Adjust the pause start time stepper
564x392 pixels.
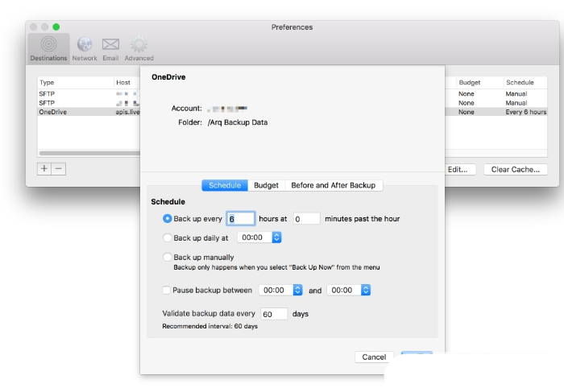297,290
